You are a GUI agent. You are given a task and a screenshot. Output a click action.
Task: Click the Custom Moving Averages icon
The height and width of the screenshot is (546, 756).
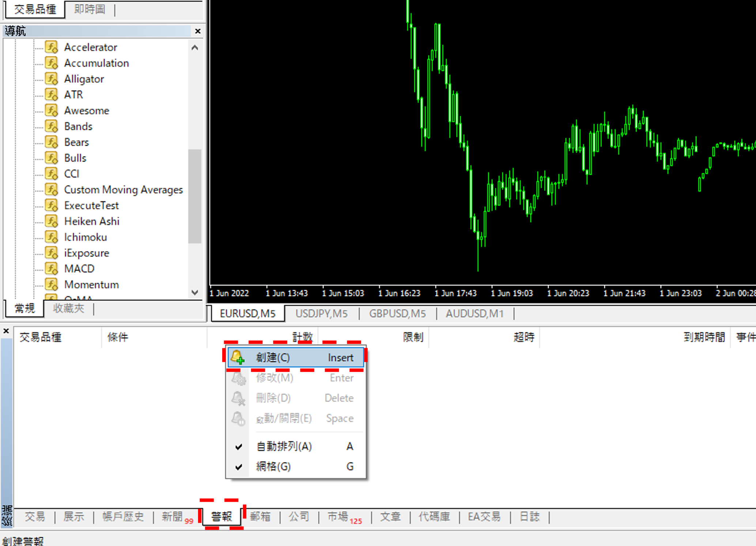52,190
